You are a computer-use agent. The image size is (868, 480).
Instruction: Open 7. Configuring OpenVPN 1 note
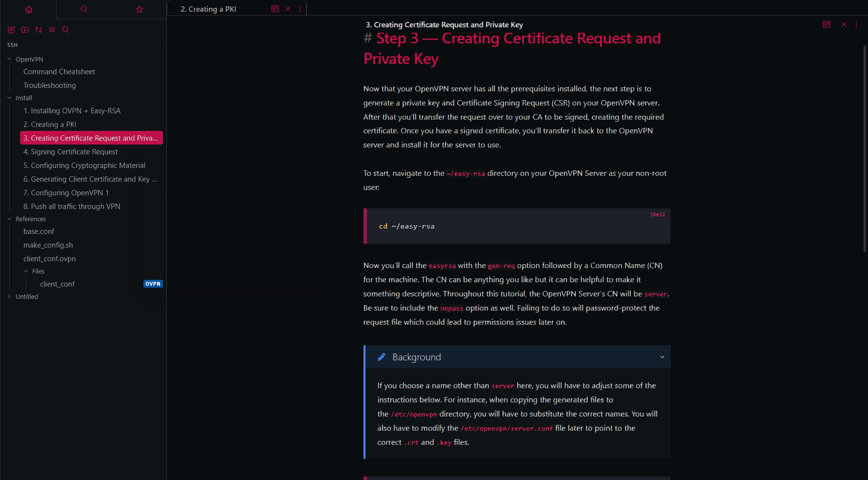pyautogui.click(x=66, y=193)
